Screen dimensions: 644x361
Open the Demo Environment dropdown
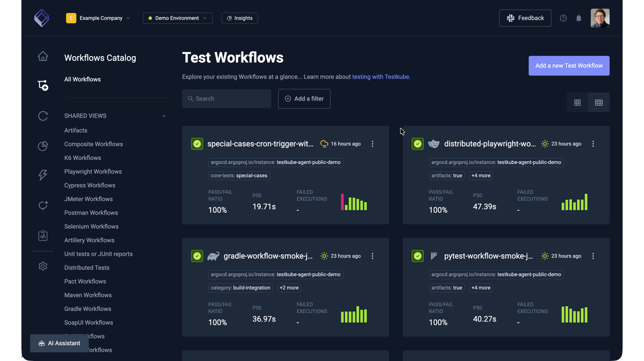[178, 18]
